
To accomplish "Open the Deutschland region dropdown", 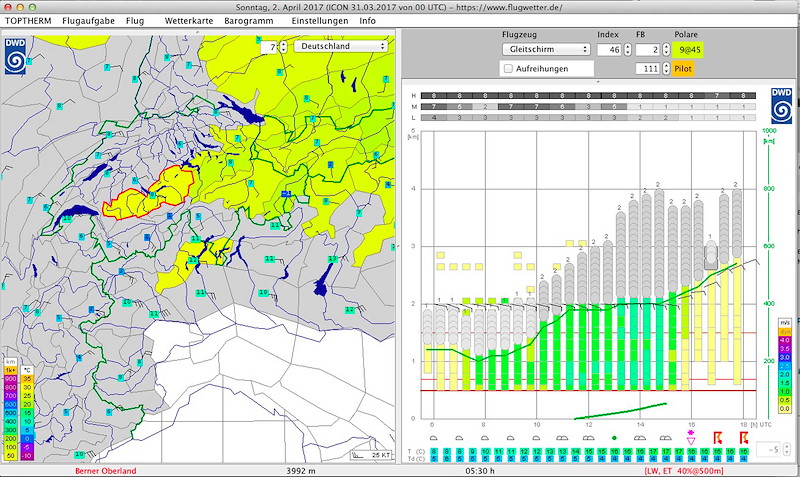I will [x=340, y=46].
